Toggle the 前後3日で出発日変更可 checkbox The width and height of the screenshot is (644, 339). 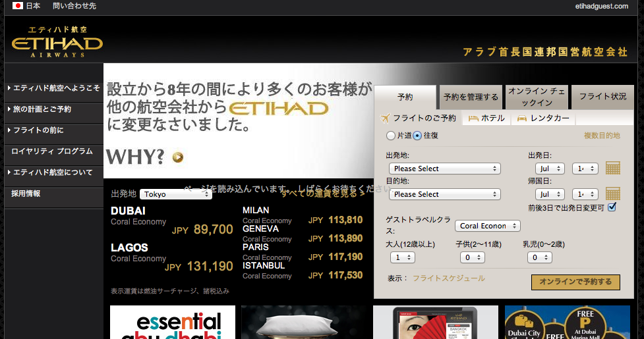point(612,207)
